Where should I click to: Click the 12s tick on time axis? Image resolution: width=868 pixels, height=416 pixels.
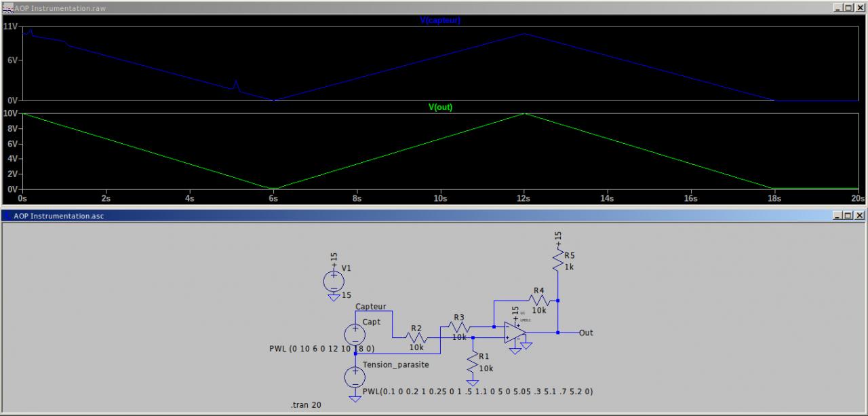(524, 199)
